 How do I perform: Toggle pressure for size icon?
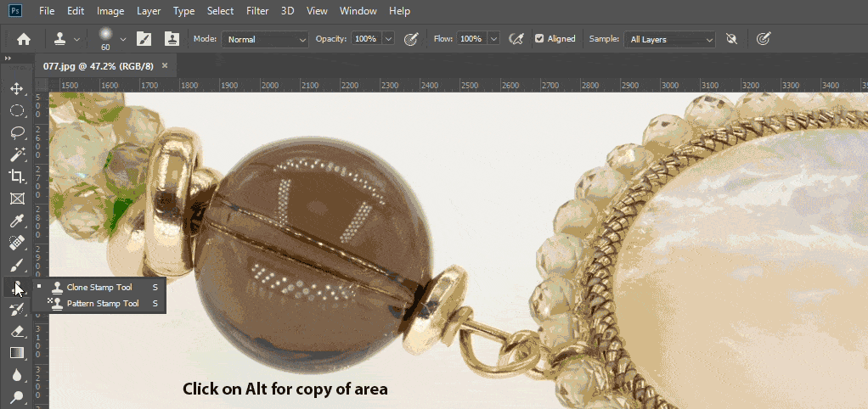pyautogui.click(x=764, y=39)
